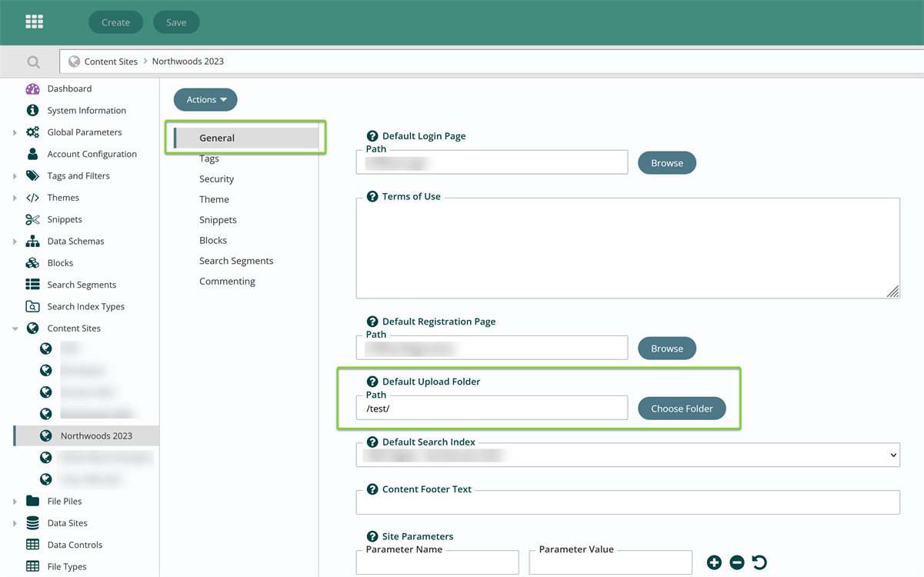Click the File Types table icon
The height and width of the screenshot is (577, 924).
click(32, 566)
